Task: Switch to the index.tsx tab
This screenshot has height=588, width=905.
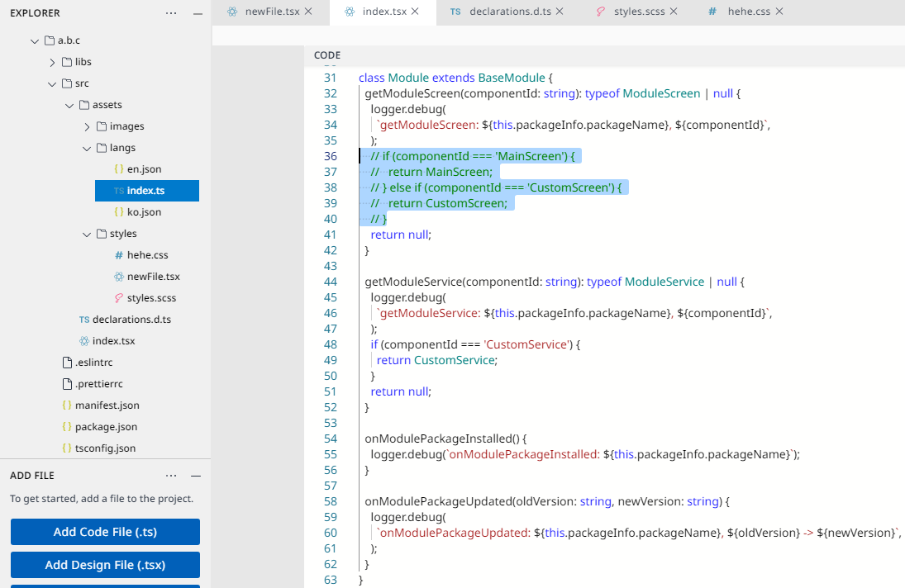Action: [383, 12]
